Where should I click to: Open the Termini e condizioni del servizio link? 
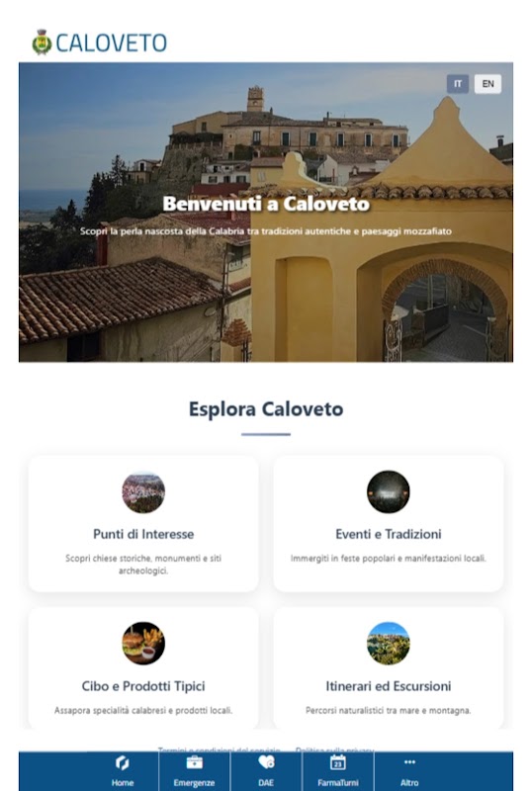point(220,750)
